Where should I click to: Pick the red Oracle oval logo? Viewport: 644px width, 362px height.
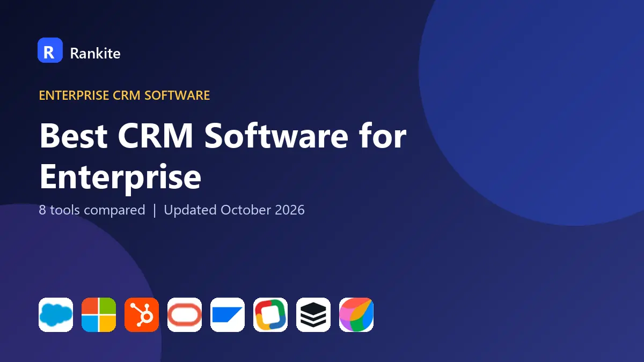pyautogui.click(x=185, y=315)
